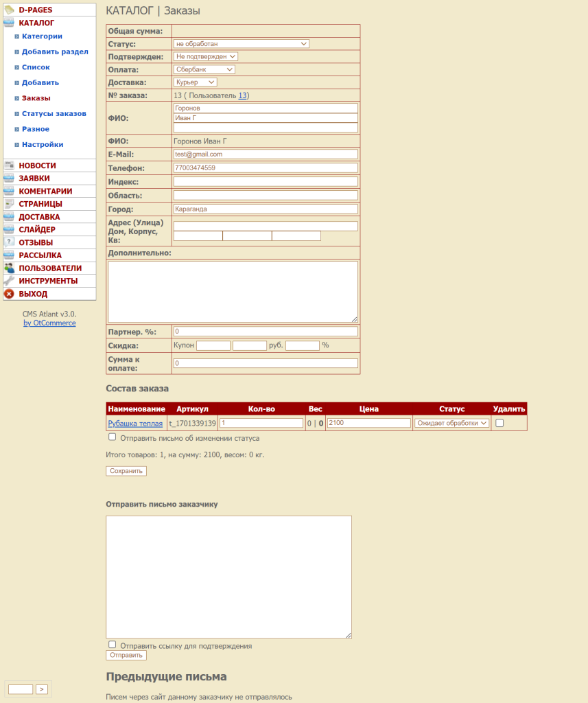Click the ДОСТАВКА sidebar icon
The image size is (588, 703).
(9, 216)
